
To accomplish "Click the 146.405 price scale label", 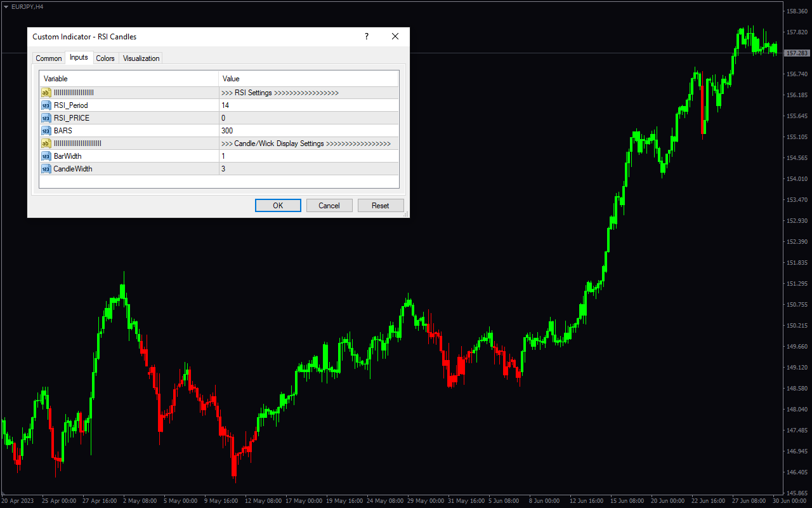I will pyautogui.click(x=797, y=472).
